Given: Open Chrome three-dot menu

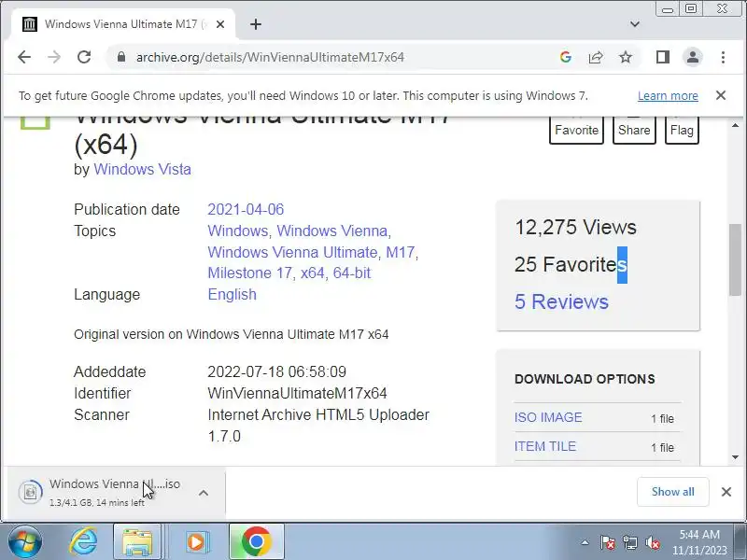Looking at the screenshot, I should (x=723, y=57).
